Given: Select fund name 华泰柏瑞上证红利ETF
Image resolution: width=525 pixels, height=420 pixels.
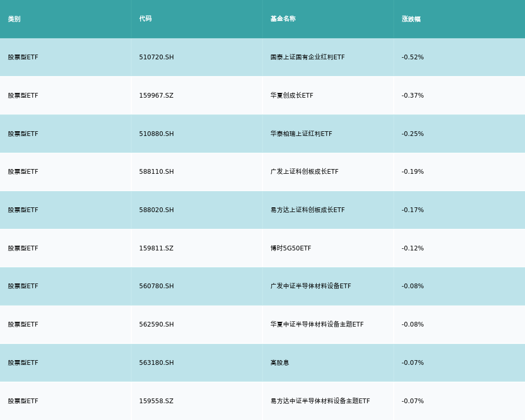Looking at the screenshot, I should coord(301,134).
